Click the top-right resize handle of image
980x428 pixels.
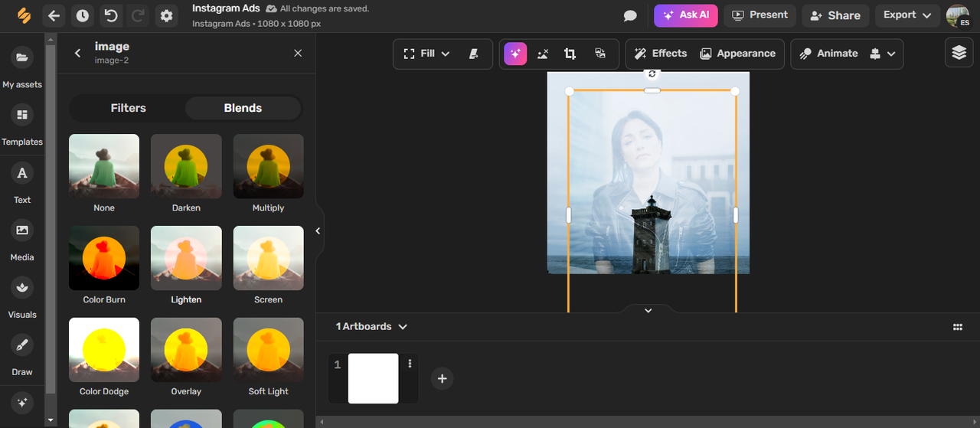[x=735, y=91]
